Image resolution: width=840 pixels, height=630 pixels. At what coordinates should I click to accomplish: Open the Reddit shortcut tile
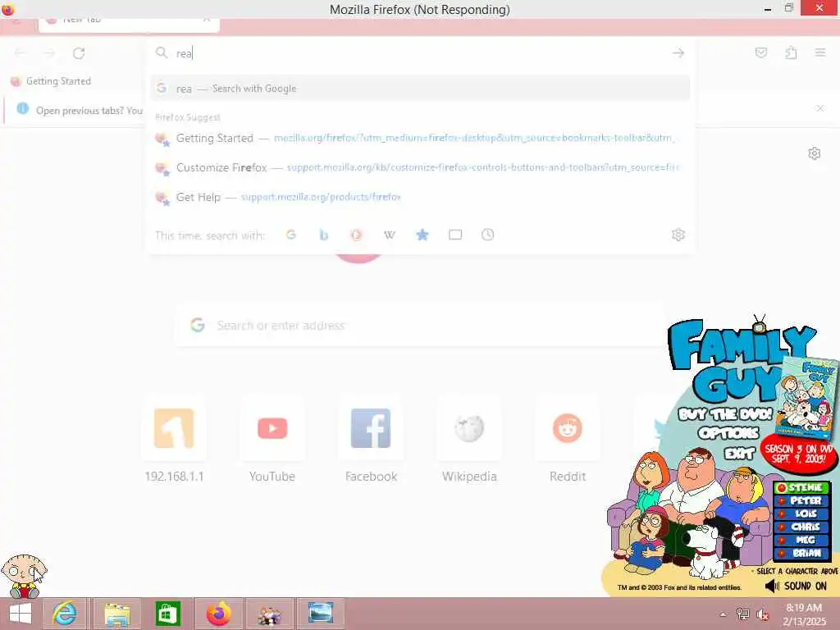coord(568,440)
